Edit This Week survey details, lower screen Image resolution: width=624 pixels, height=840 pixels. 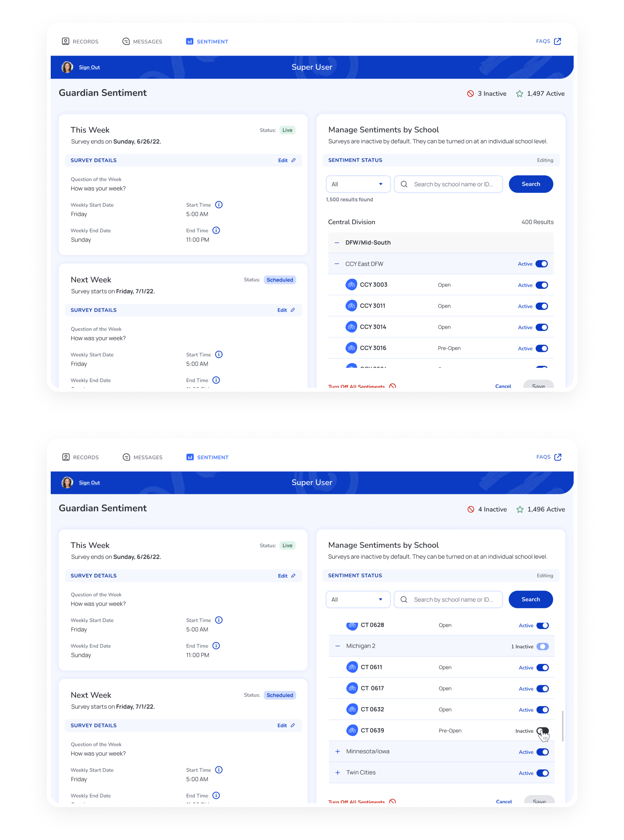(x=287, y=576)
